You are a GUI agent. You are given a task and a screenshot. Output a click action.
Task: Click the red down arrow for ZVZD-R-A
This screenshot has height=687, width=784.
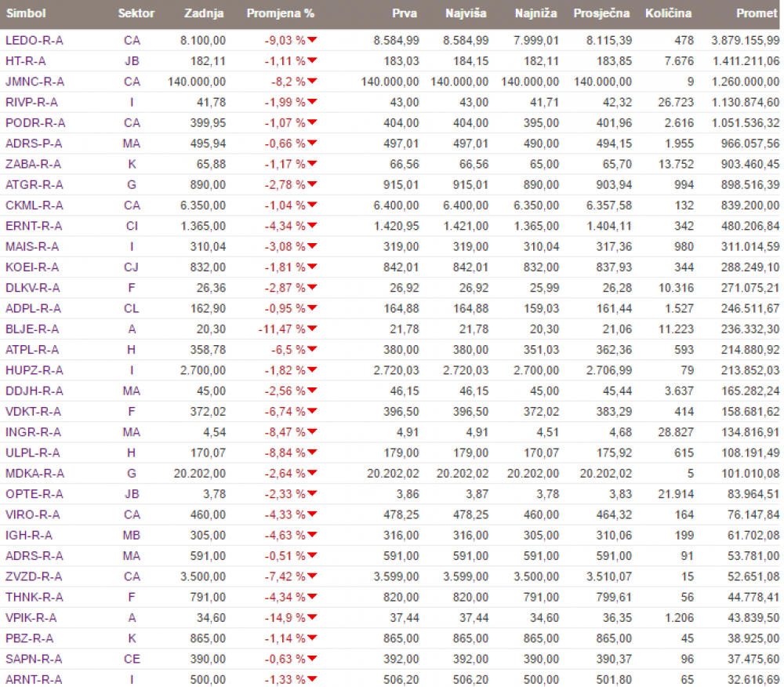point(313,576)
